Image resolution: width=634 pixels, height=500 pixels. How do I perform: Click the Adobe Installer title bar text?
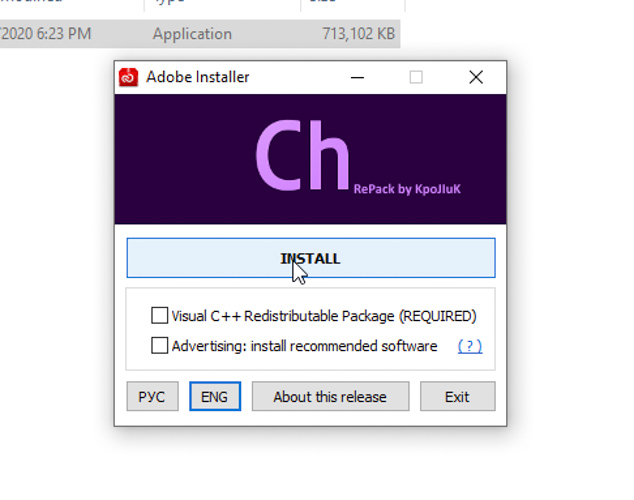click(198, 77)
